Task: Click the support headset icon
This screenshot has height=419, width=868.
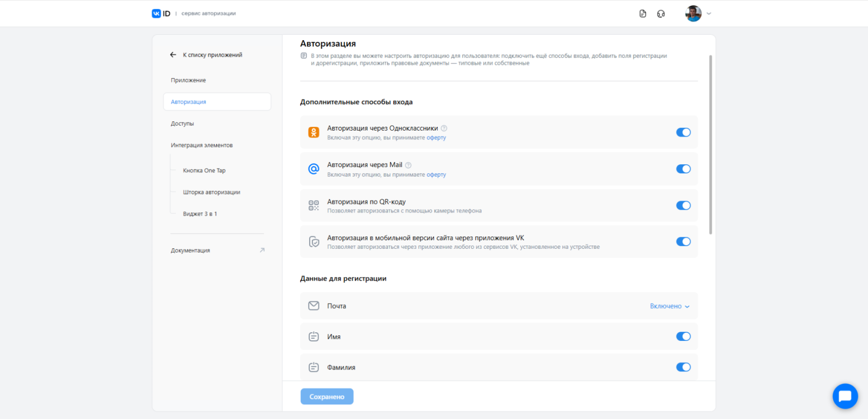Action: click(x=661, y=14)
